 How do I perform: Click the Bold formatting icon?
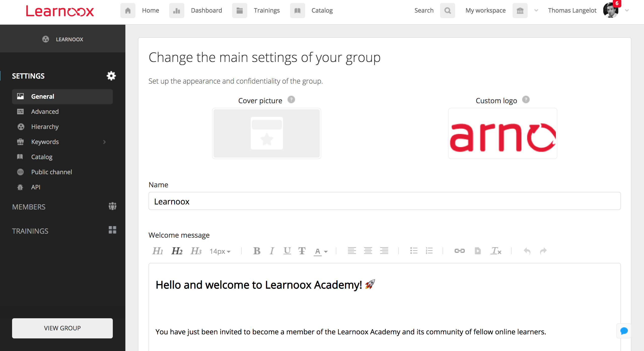coord(257,251)
